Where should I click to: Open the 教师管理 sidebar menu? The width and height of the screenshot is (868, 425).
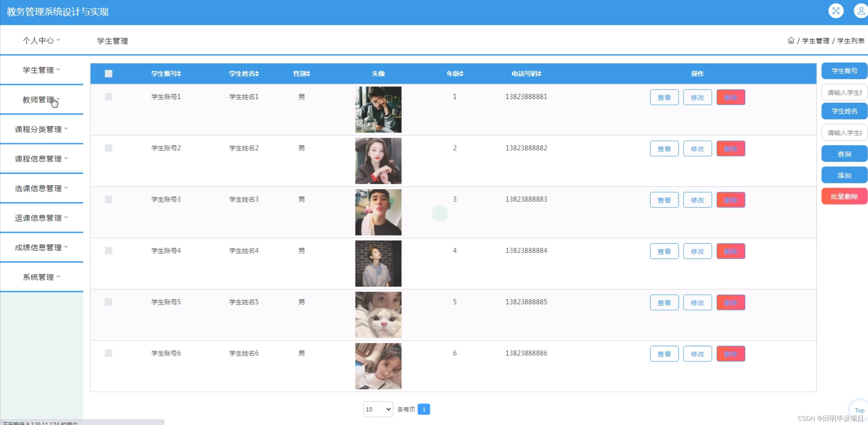38,100
